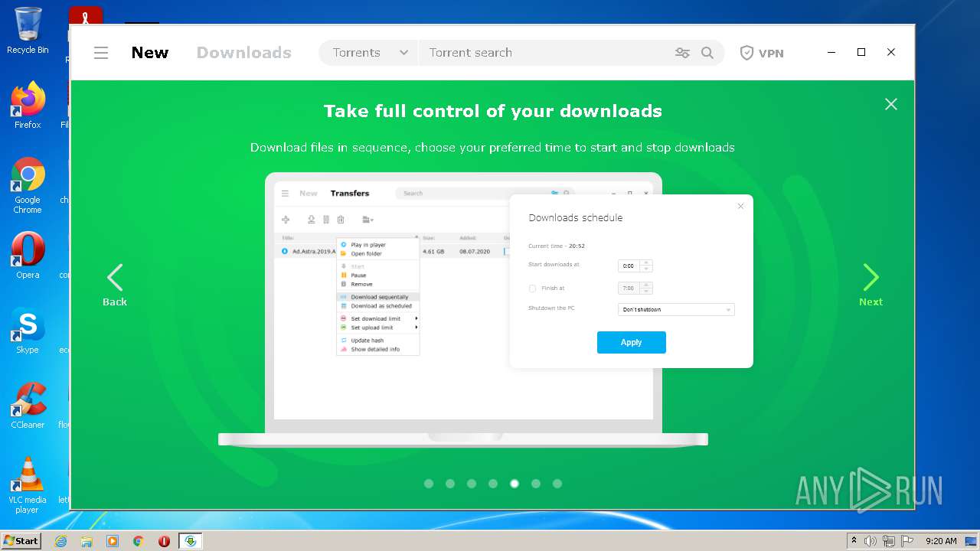
Task: Select the Google Chrome desktop shortcut
Action: [x=28, y=185]
